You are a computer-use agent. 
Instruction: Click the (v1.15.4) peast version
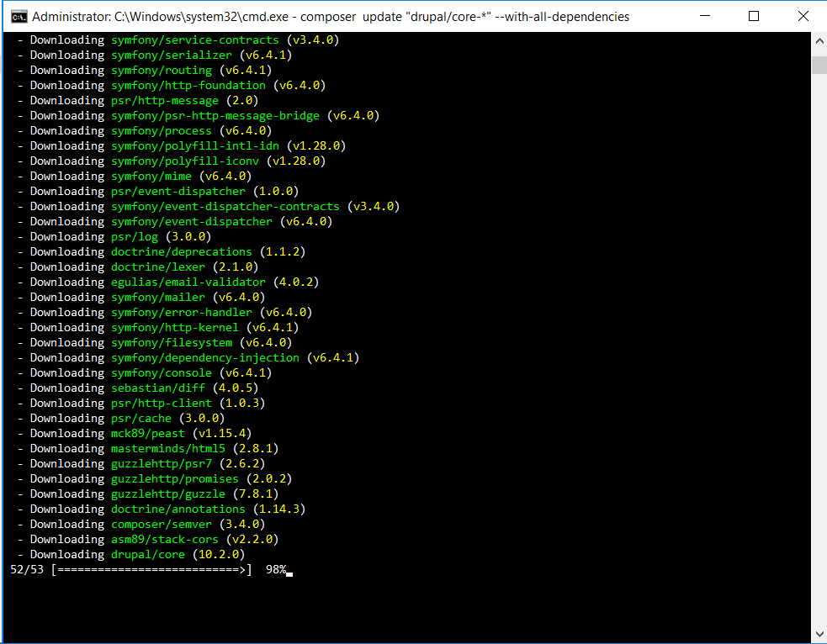click(x=222, y=434)
